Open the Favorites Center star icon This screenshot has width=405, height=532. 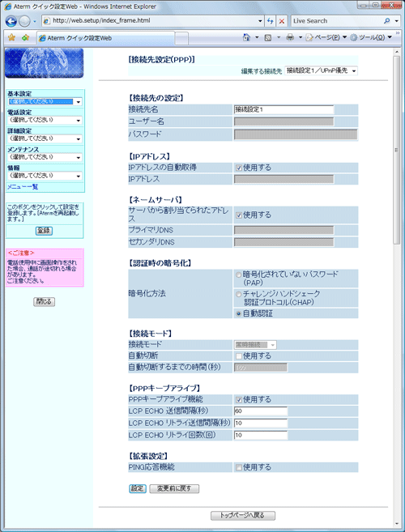pos(11,38)
